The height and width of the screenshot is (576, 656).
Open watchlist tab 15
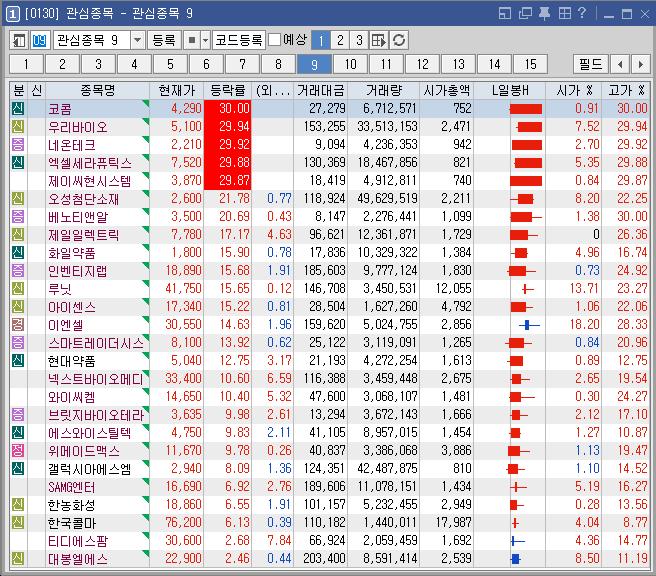click(530, 64)
